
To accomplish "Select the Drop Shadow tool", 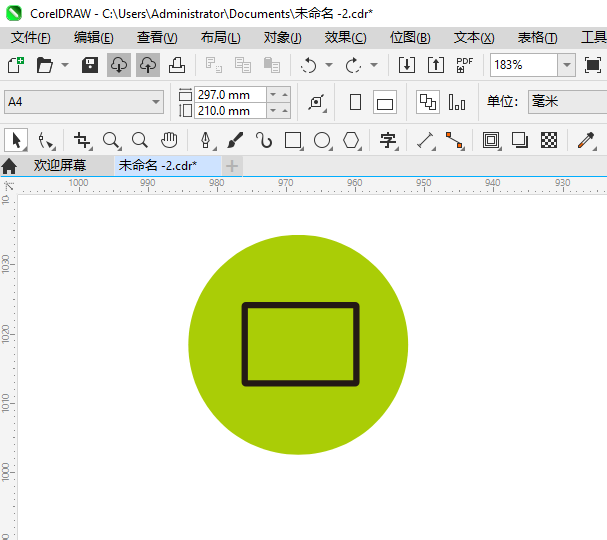I will click(x=520, y=140).
